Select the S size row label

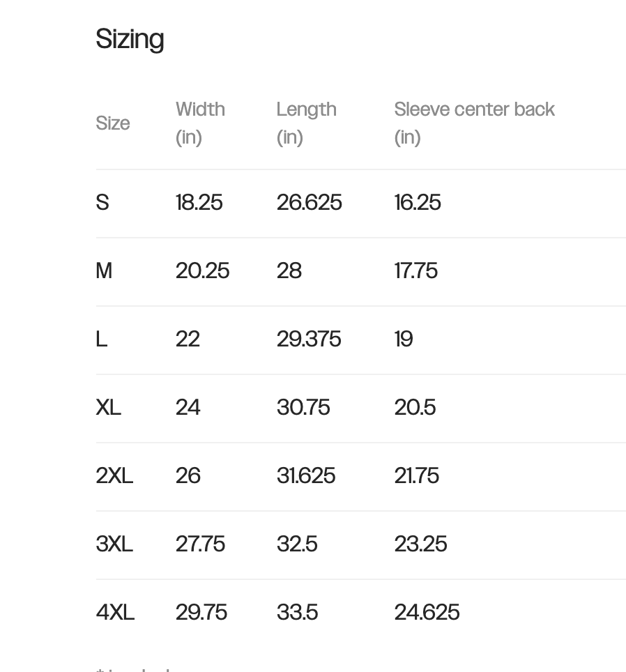pyautogui.click(x=102, y=202)
